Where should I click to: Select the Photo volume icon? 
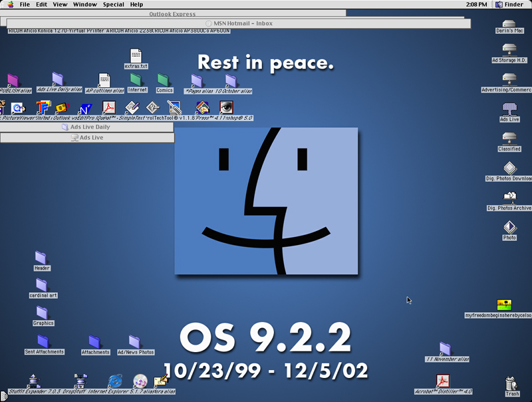509,228
